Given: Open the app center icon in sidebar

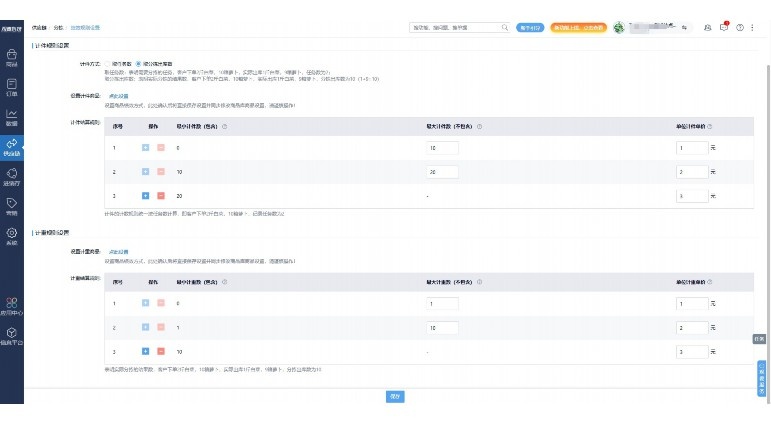Looking at the screenshot, I should (x=11, y=305).
